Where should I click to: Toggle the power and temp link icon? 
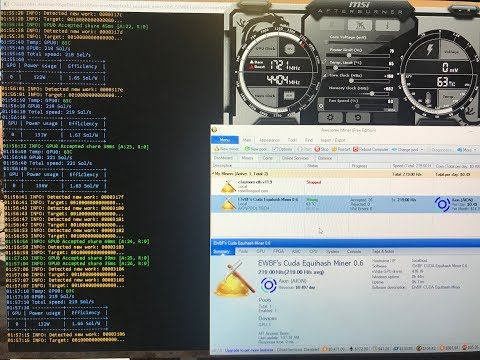pos(325,62)
